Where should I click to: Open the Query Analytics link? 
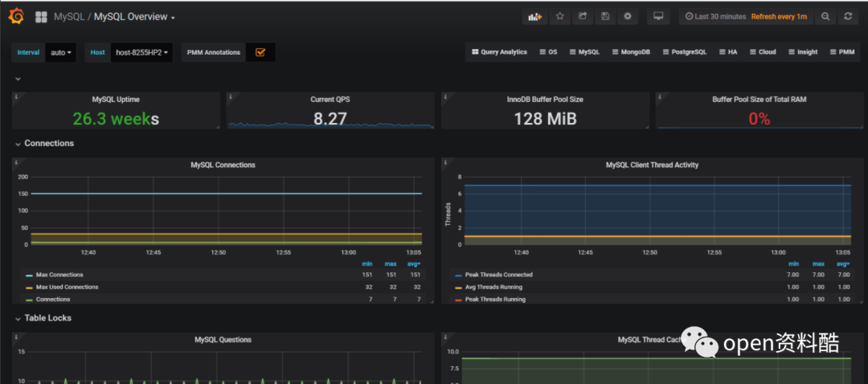point(499,52)
